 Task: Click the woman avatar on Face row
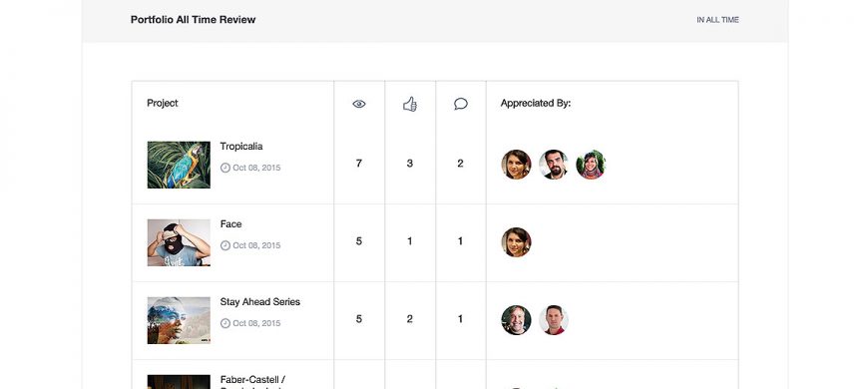point(517,242)
